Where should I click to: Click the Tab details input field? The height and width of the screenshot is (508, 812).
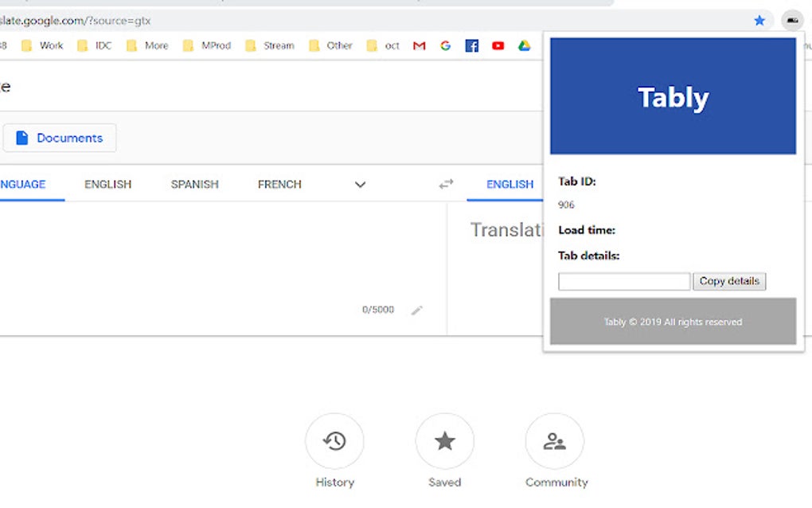tap(623, 281)
